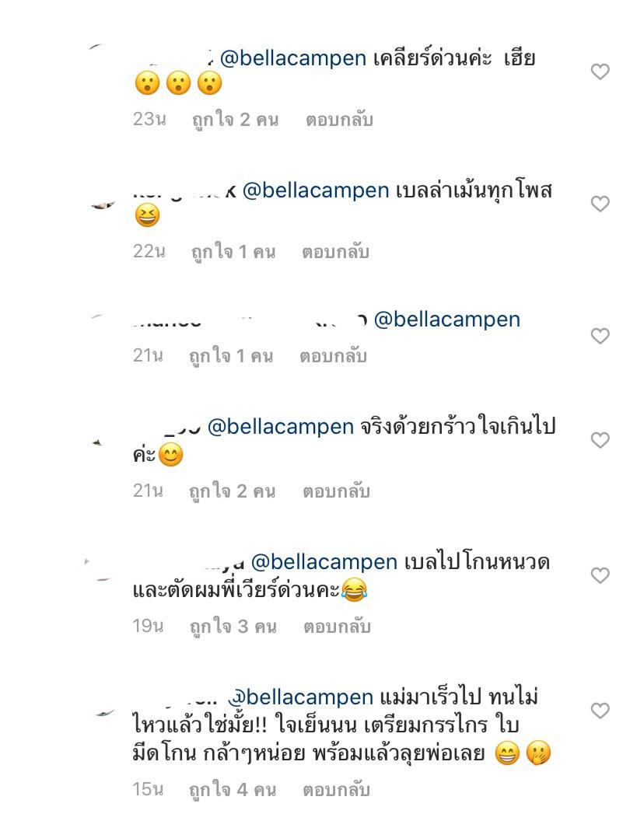The image size is (644, 828).
Task: View 'ถูกใจ 3 คน' likes on the 19-hour-old comment
Action: click(x=233, y=627)
